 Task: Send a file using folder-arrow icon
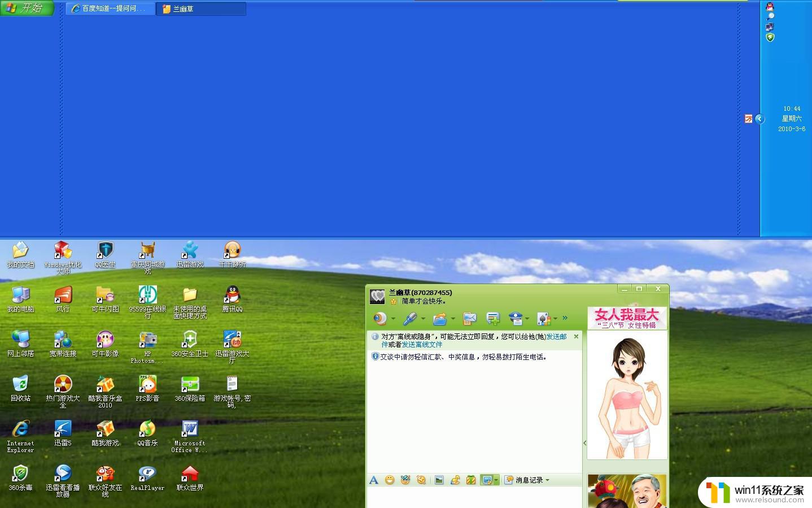(440, 319)
